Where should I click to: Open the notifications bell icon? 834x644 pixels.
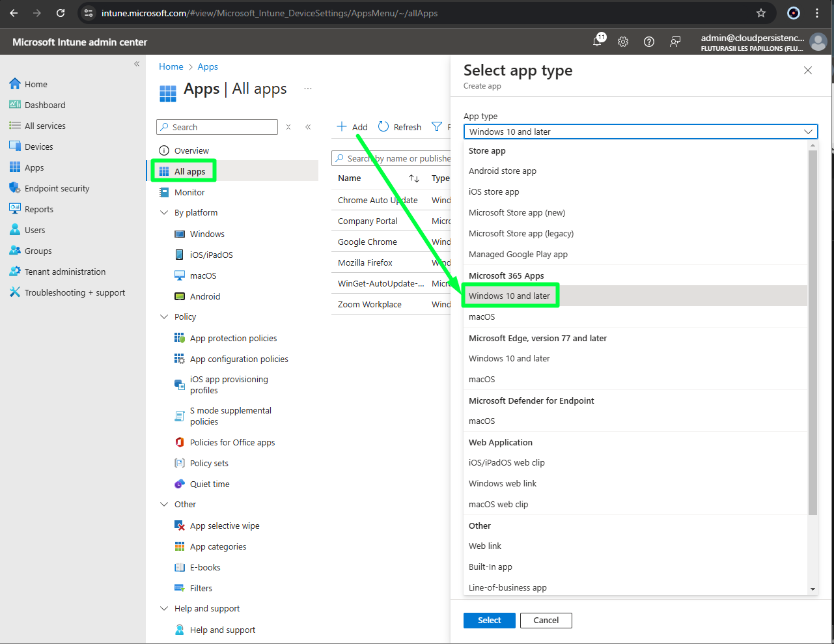(x=598, y=41)
